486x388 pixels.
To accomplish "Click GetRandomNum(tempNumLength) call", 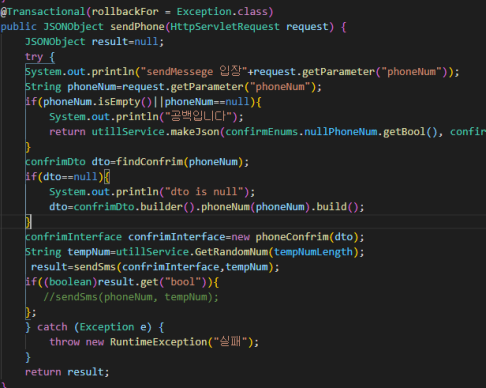I will [277, 252].
